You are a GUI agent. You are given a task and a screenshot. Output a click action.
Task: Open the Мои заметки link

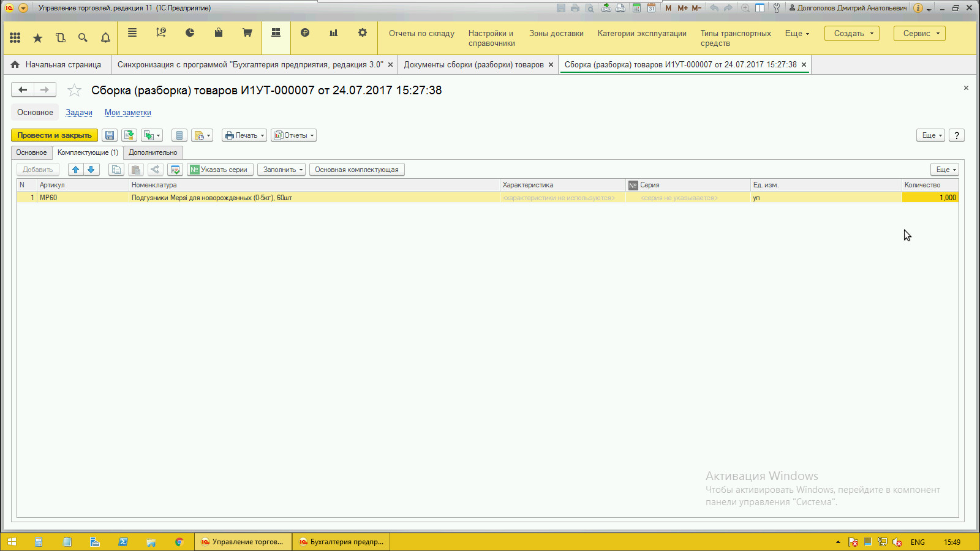tap(127, 113)
